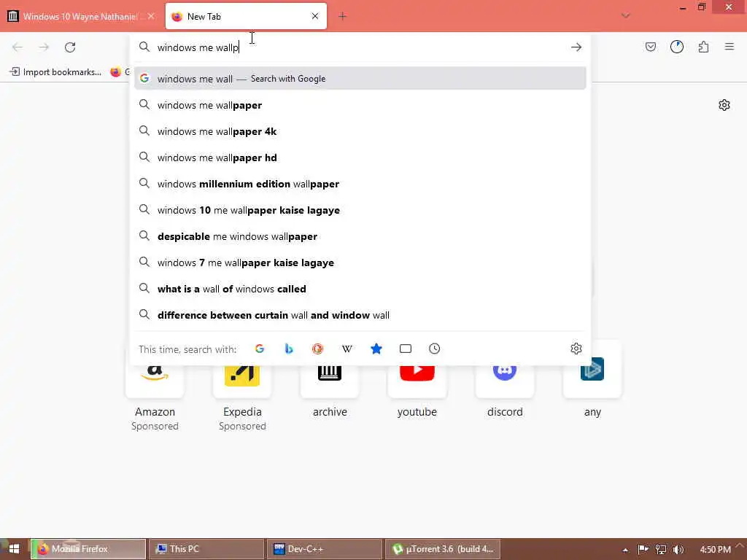Pick 'what is a wall of windows called'
This screenshot has height=560, width=747.
point(360,288)
